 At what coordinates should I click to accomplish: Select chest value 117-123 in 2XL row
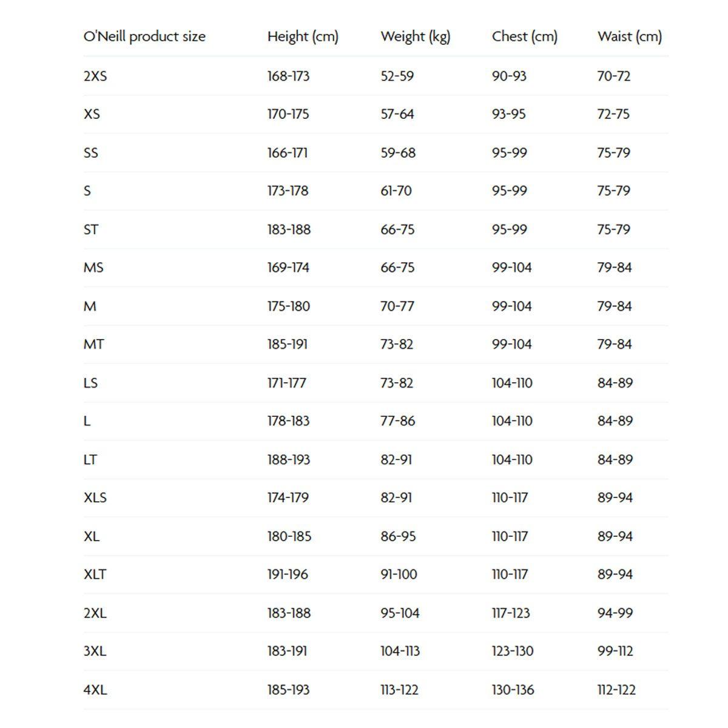(511, 613)
